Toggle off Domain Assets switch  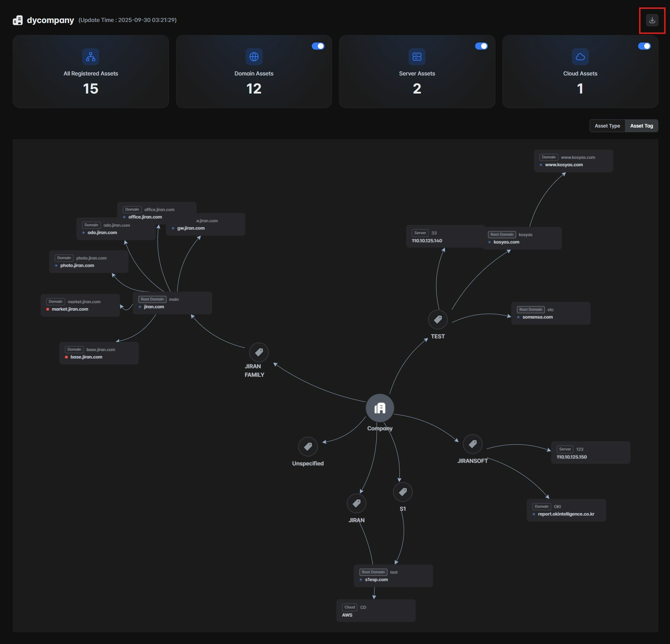click(x=318, y=46)
